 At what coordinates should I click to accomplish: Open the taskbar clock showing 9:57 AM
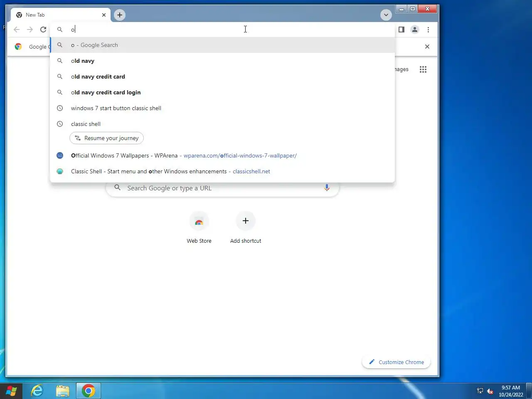coord(511,391)
